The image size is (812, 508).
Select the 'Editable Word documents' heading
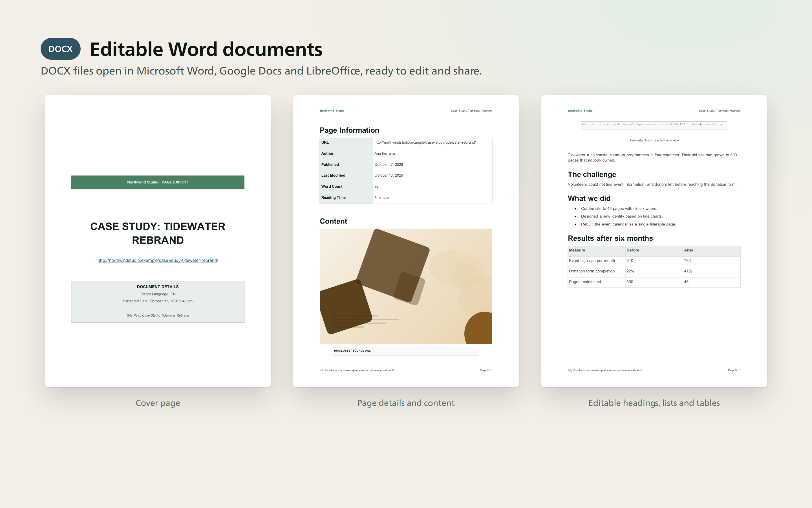coord(206,49)
